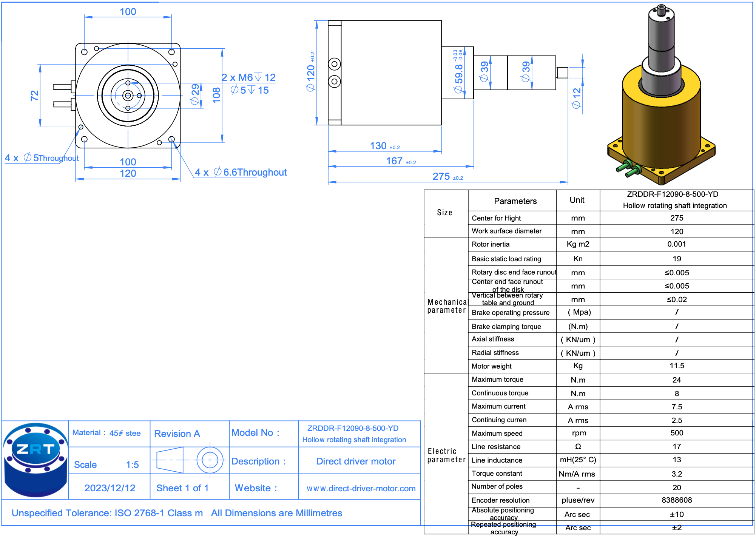
Task: Click the ∅120 ±0.2 diameter dimension
Action: click(311, 72)
